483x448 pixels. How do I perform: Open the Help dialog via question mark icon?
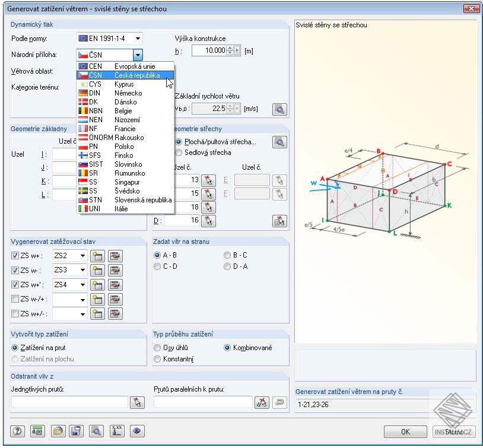coord(18,431)
